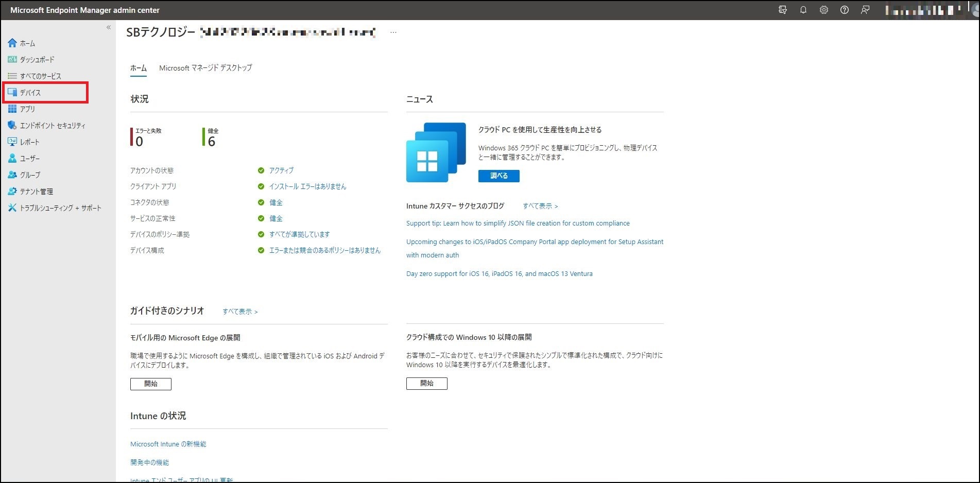Switch to the ホーム tab

pyautogui.click(x=139, y=68)
